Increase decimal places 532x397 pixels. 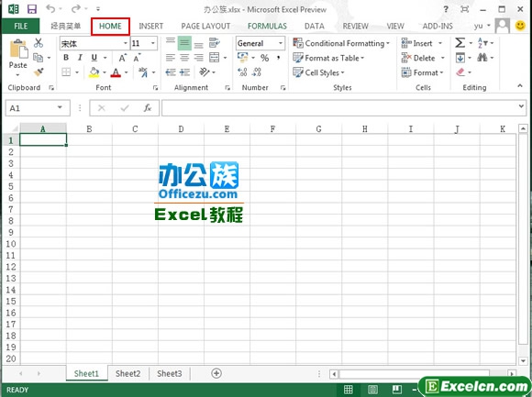pyautogui.click(x=242, y=72)
